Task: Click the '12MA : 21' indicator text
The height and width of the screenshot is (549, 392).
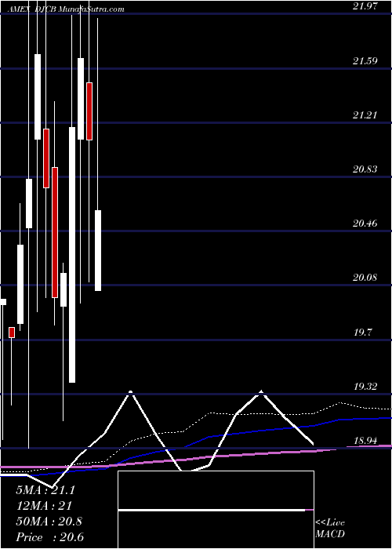Action: 44,506
